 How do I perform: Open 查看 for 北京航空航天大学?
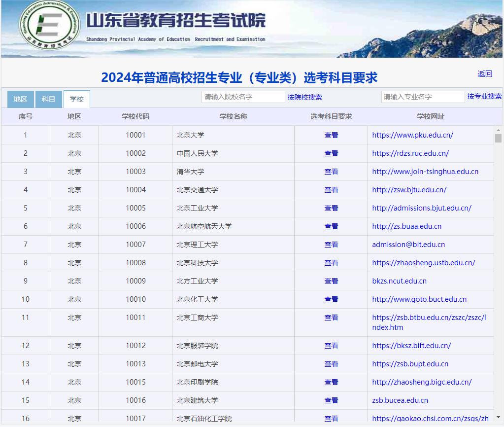pyautogui.click(x=331, y=226)
